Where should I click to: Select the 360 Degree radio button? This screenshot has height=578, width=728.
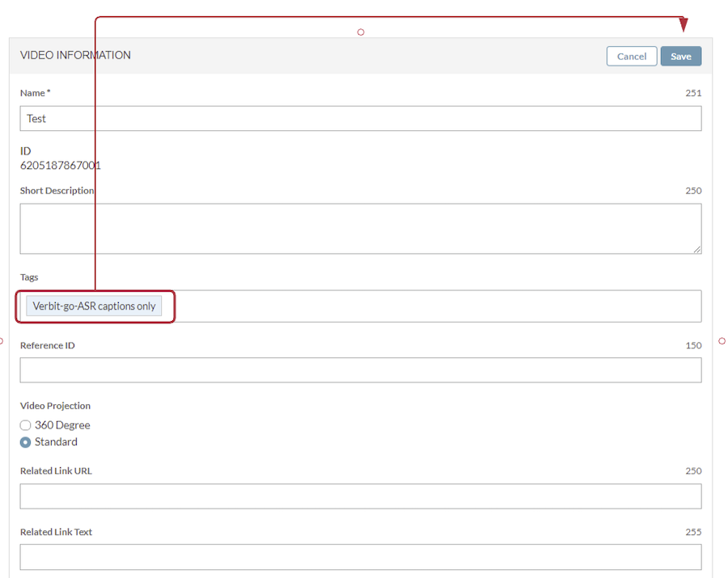(26, 425)
